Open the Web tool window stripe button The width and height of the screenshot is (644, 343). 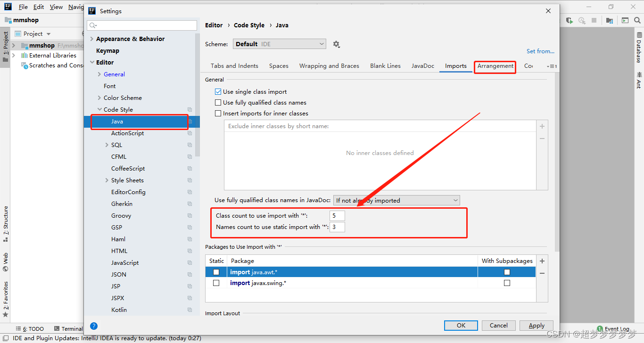point(6,262)
